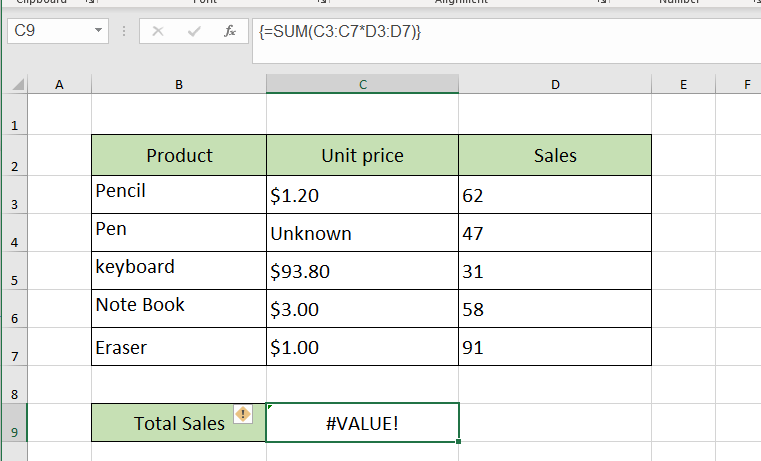This screenshot has height=461, width=761.
Task: Click the Select All corner triangle
Action: (18, 85)
